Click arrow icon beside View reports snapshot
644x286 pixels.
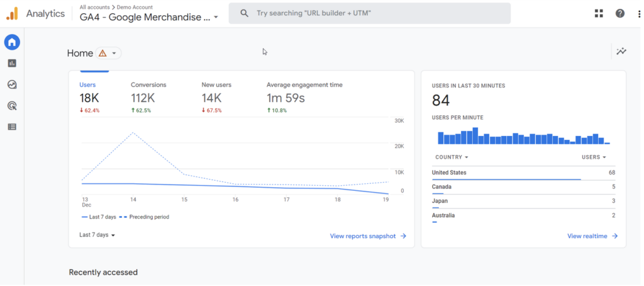pyautogui.click(x=403, y=236)
